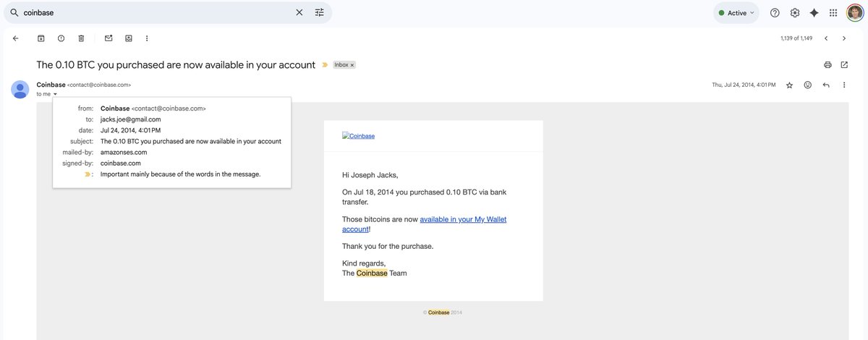Click the Thu, Jul 24, 2014 timestamp
This screenshot has width=868, height=340.
[x=744, y=85]
